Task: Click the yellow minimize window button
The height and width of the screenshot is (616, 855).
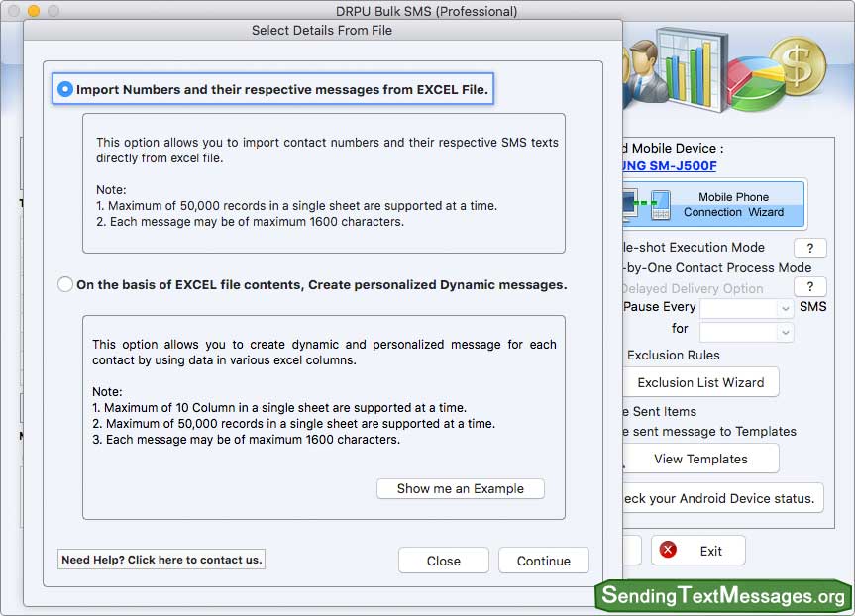Action: [34, 10]
